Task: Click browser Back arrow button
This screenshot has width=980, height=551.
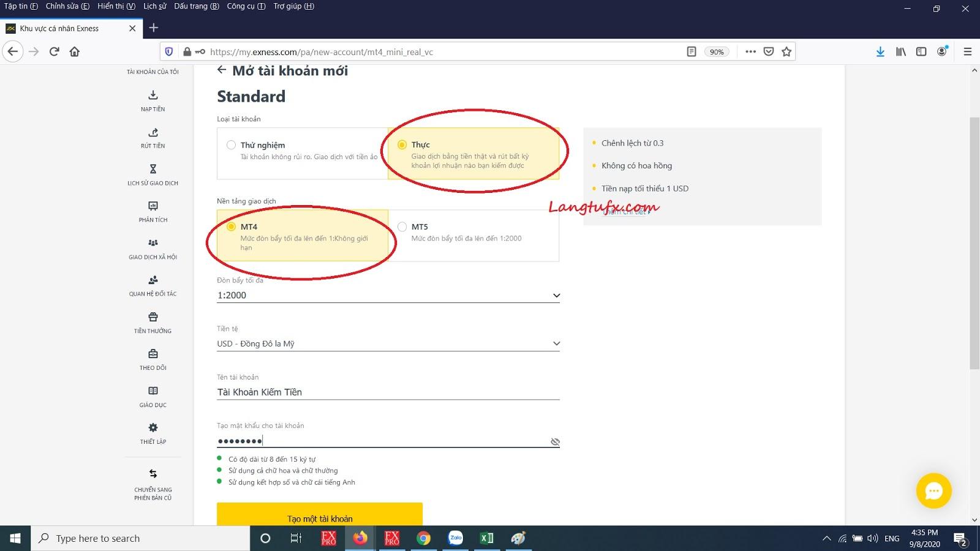Action: [13, 51]
